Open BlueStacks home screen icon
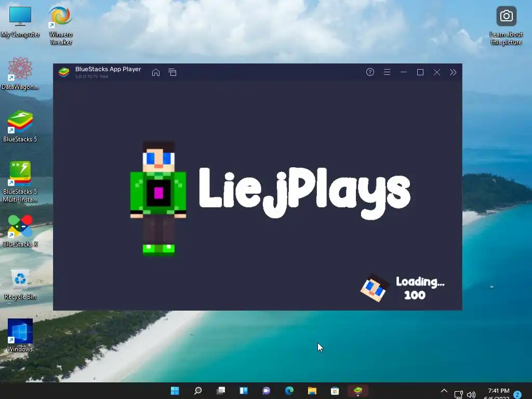532x399 pixels. [156, 72]
